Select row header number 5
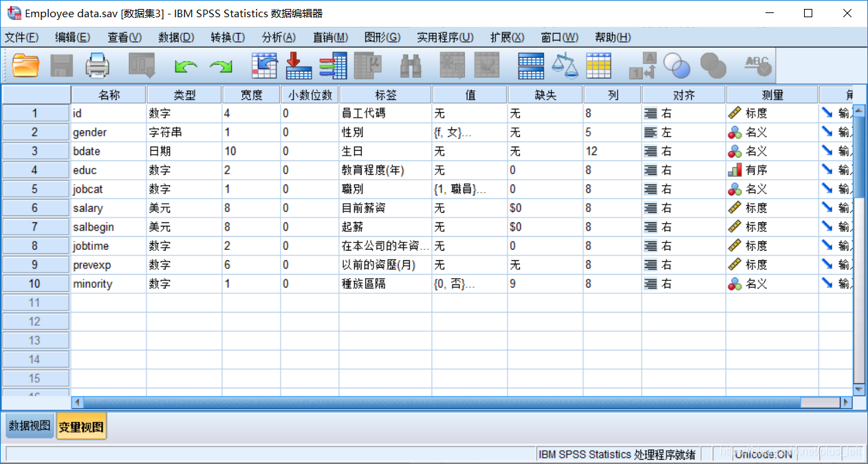The image size is (868, 464). tap(36, 189)
